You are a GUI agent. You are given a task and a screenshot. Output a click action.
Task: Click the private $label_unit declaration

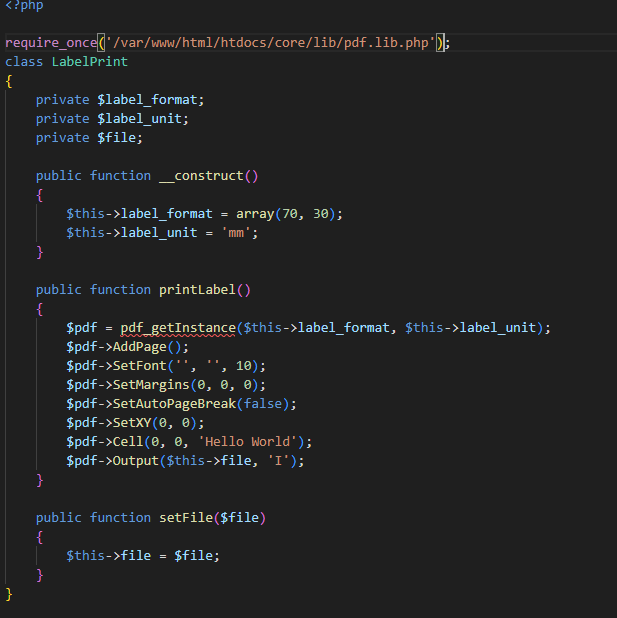tap(112, 119)
